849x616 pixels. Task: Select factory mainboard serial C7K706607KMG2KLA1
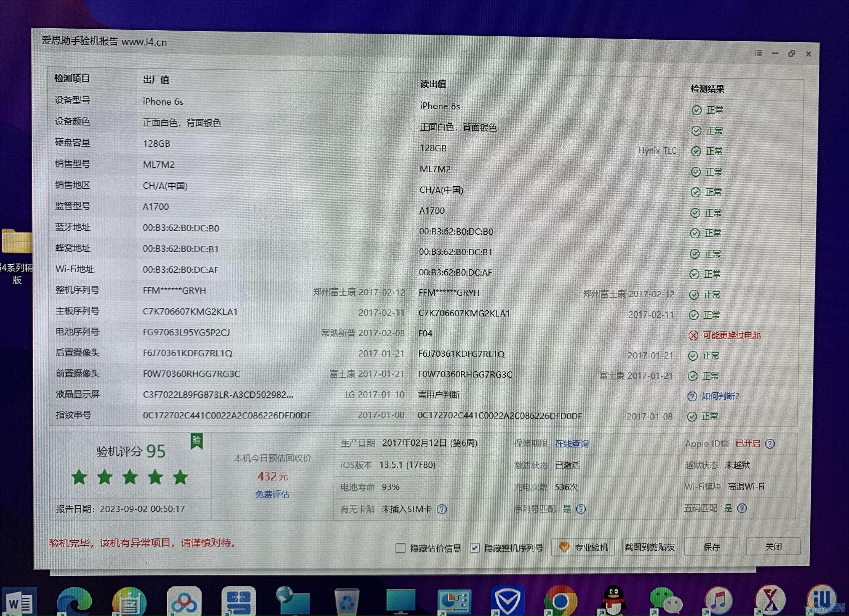pos(190,312)
